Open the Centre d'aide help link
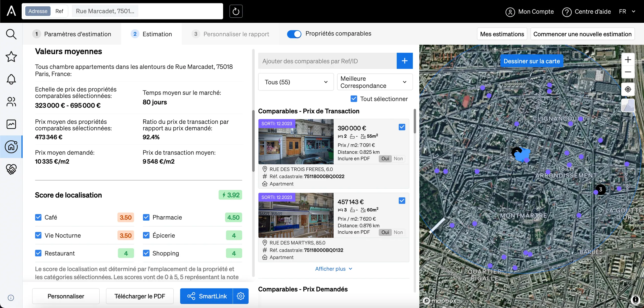Viewport: 644px width, 308px height. (x=586, y=12)
